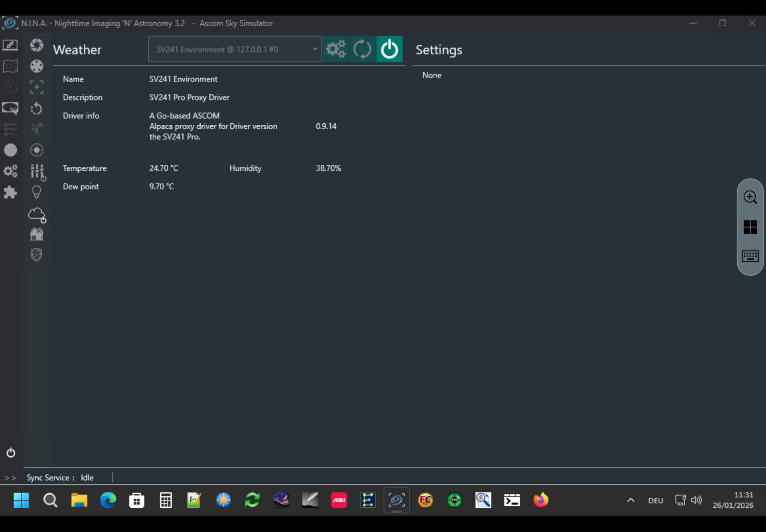Select the Mount telescope equipment icon
The height and width of the screenshot is (532, 766).
(x=37, y=129)
